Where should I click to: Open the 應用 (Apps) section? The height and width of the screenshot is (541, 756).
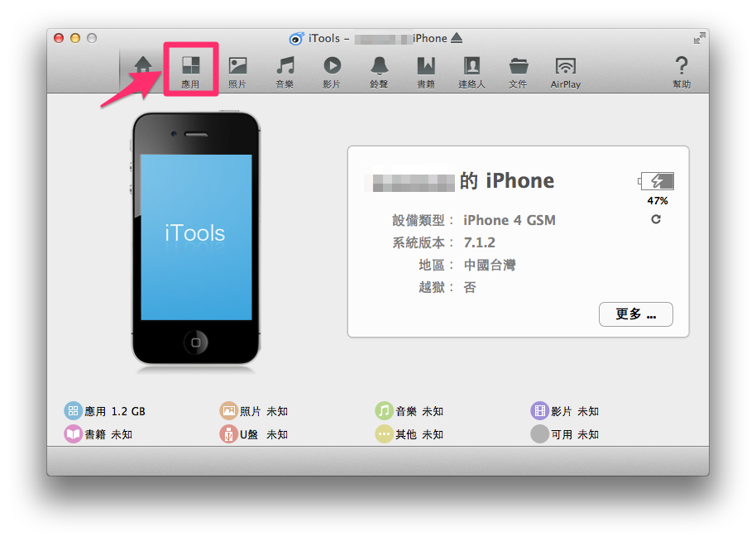[190, 72]
